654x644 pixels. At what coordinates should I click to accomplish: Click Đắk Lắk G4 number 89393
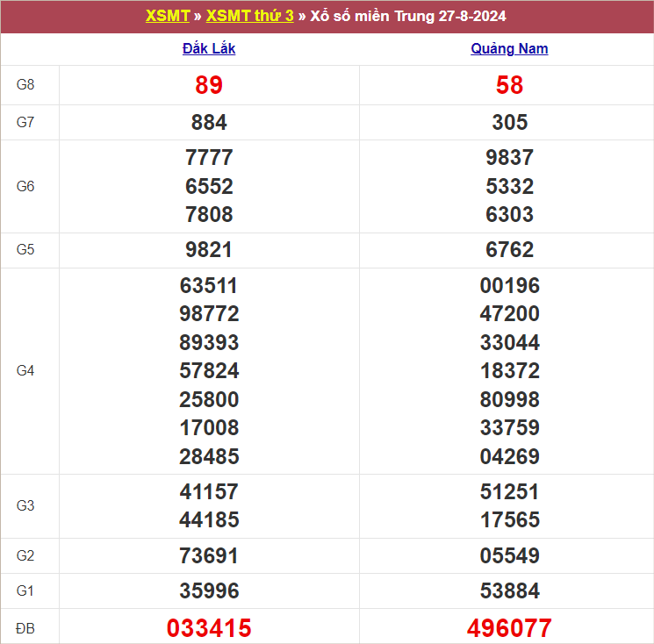209,343
